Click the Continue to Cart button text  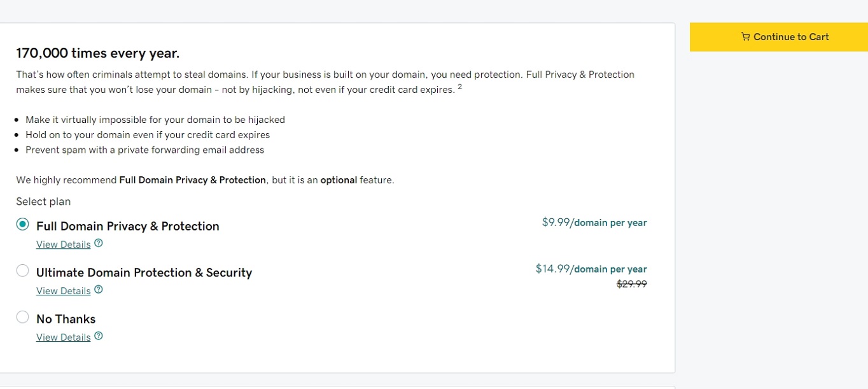click(x=791, y=37)
